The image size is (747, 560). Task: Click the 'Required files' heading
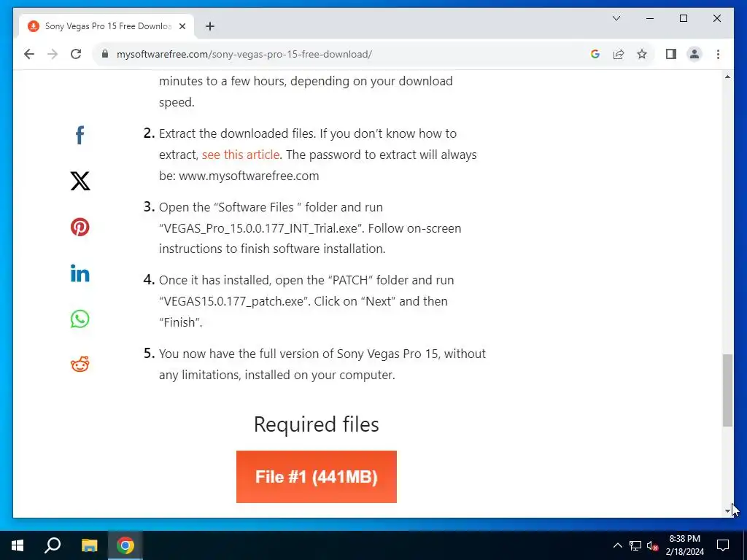(x=317, y=424)
